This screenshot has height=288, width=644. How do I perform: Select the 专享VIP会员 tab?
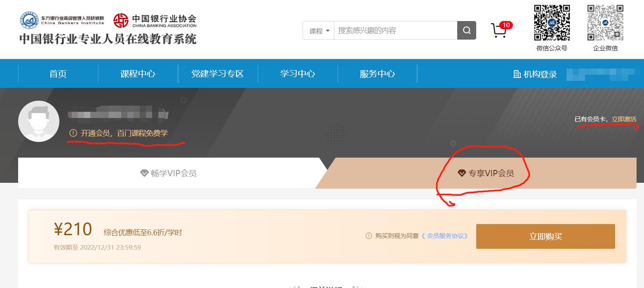491,173
